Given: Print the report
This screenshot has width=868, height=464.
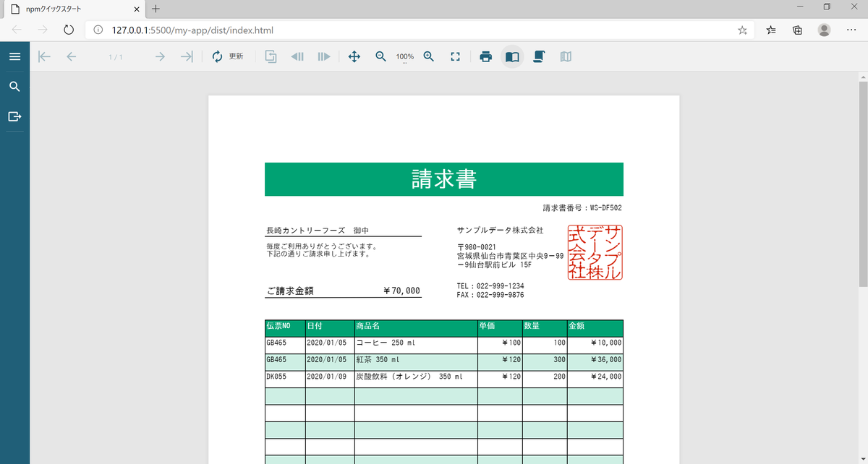Looking at the screenshot, I should coord(485,56).
